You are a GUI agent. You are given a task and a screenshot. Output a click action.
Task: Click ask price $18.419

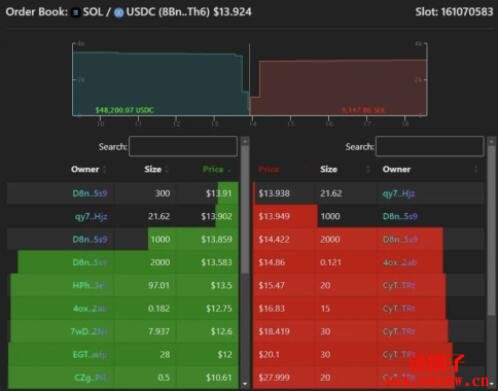[x=274, y=331]
